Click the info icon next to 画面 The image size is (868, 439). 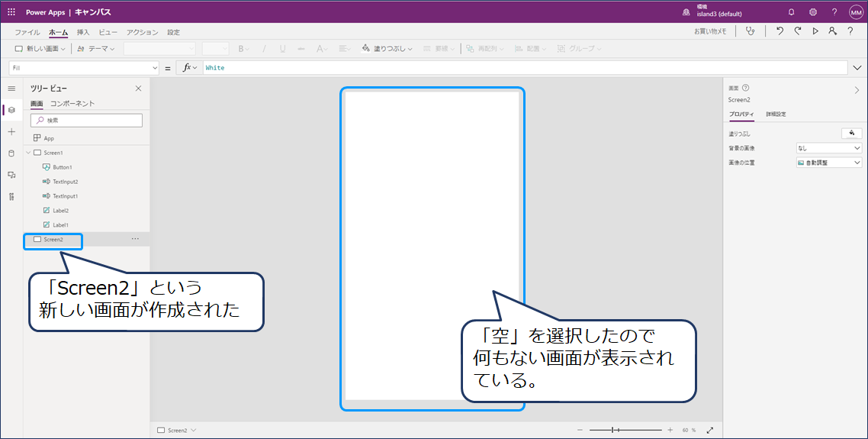[x=746, y=88]
